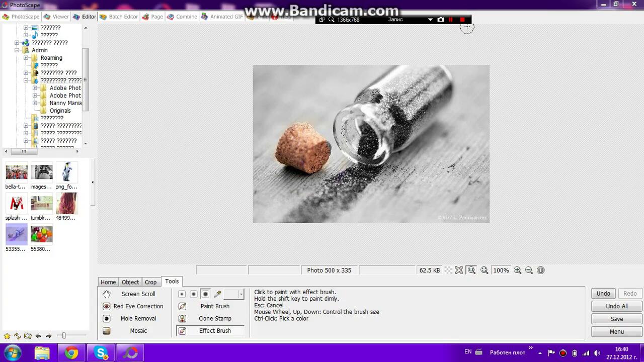Open the Batch Editor tab
The height and width of the screenshot is (362, 644).
(x=119, y=17)
